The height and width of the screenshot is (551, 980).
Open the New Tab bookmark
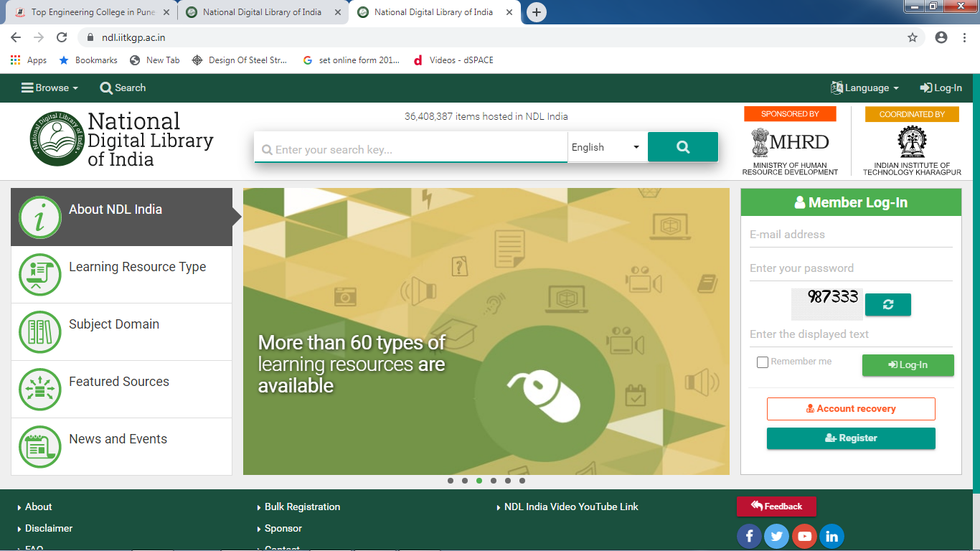click(x=155, y=60)
